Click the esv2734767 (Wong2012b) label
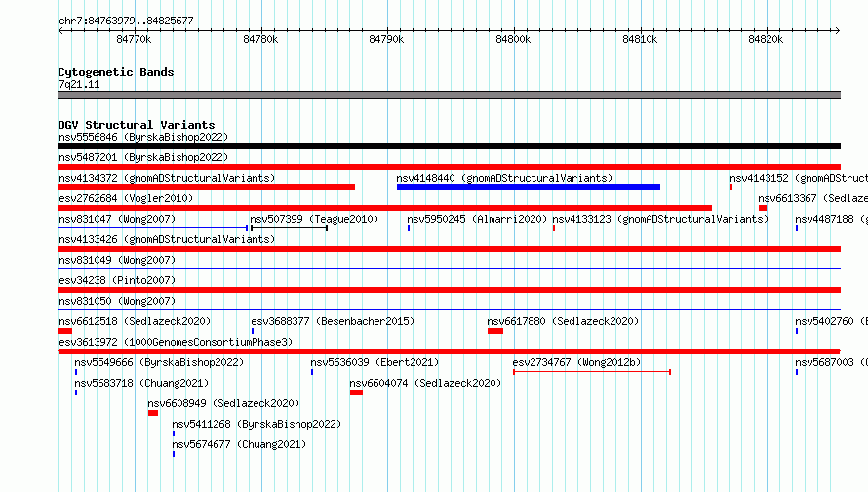Viewport: 868px width, 492px height. click(x=576, y=362)
